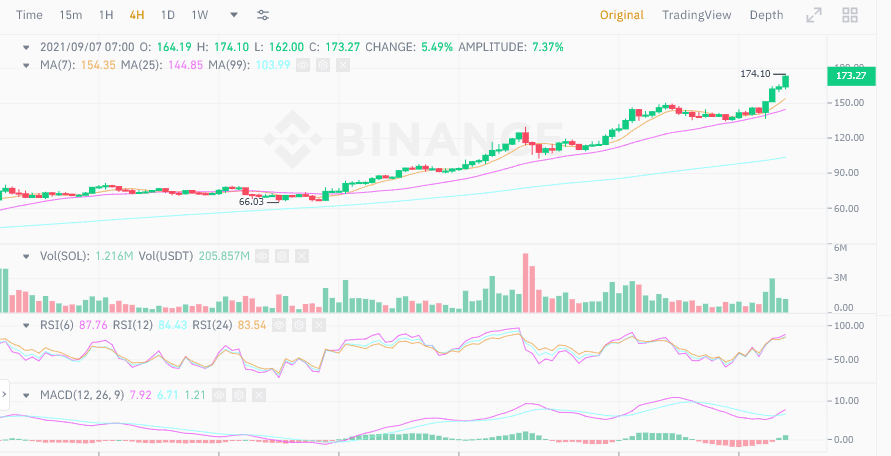Open RSI indicator settings gear
The image size is (891, 456).
click(299, 326)
